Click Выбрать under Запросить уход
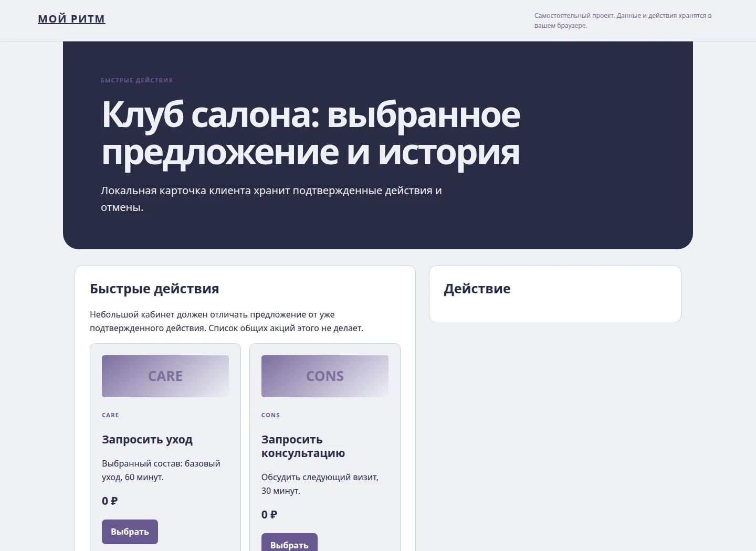756x551 pixels. [130, 532]
